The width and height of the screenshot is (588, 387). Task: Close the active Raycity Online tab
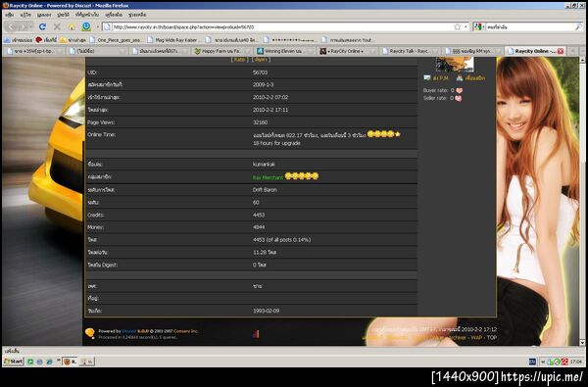[x=561, y=51]
